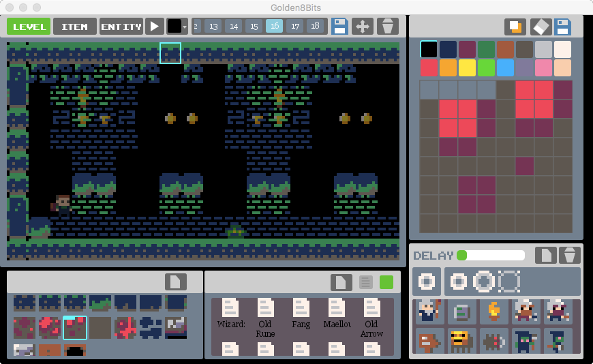This screenshot has width=593, height=364.
Task: Create a new dialog document
Action: 341,282
